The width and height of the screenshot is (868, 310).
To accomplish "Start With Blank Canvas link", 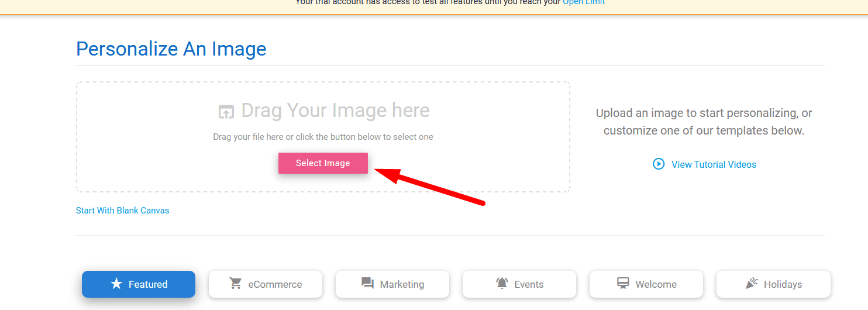I will [122, 211].
